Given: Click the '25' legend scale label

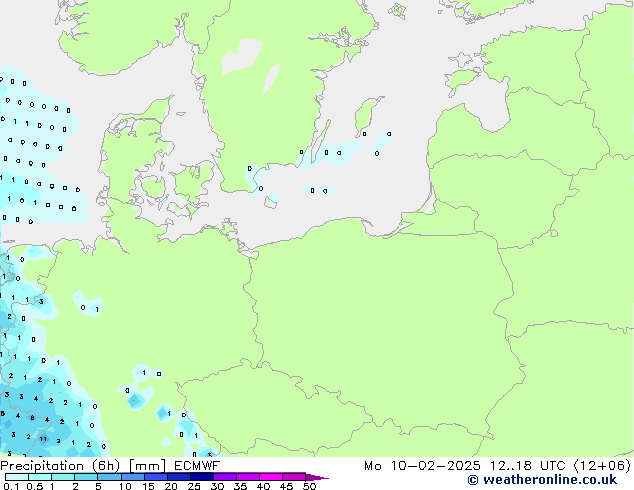Looking at the screenshot, I should click(x=194, y=486).
